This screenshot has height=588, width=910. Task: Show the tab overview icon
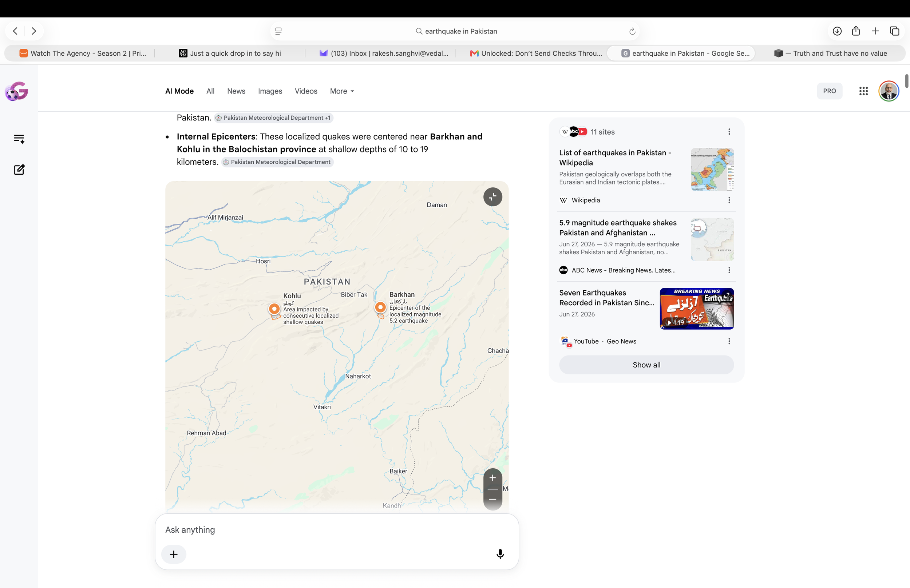(894, 31)
